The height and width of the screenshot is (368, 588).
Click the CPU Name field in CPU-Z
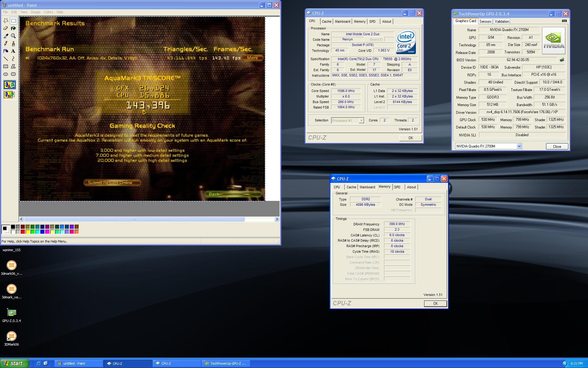point(362,34)
